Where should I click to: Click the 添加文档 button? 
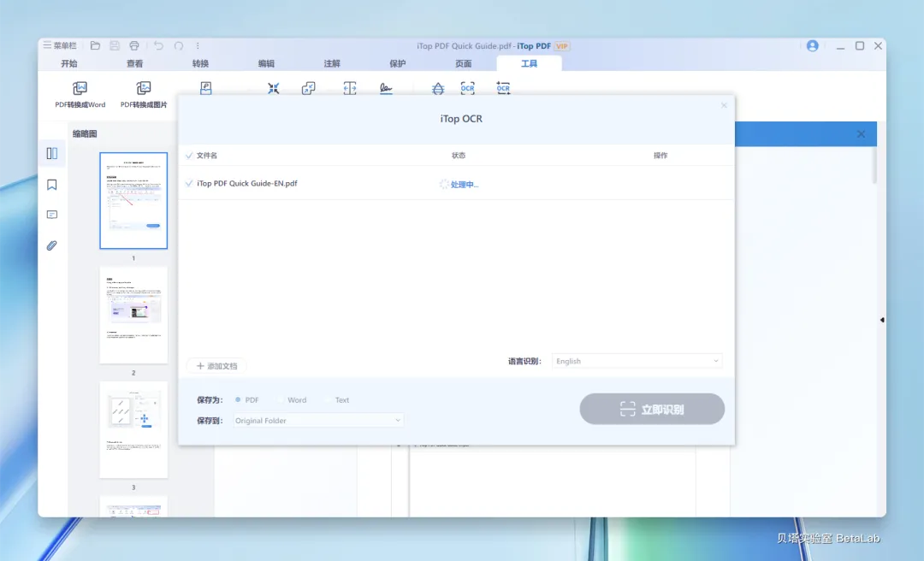click(x=216, y=366)
